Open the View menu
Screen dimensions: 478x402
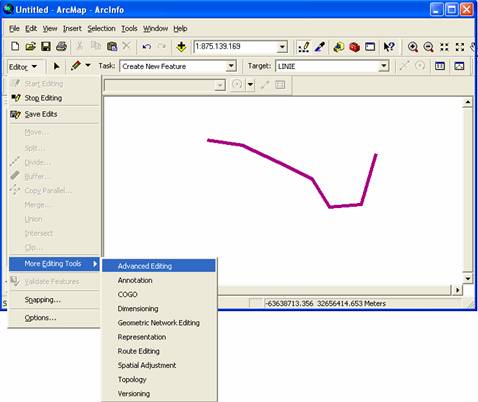(x=50, y=29)
